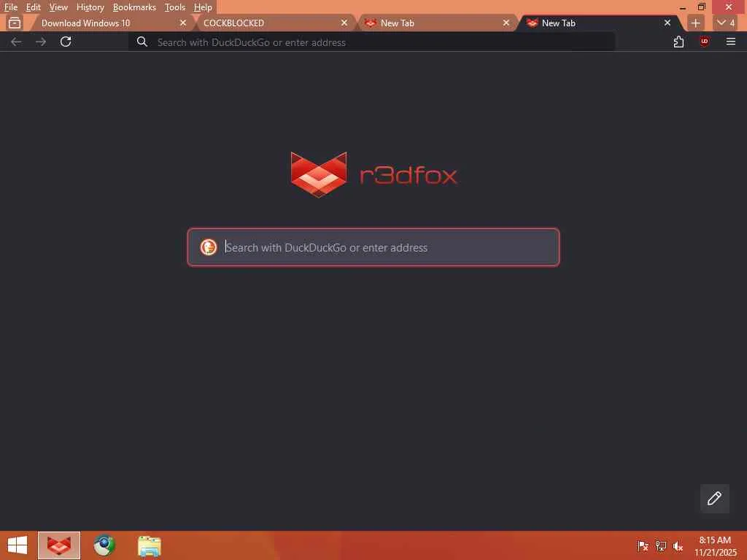747x560 pixels.
Task: Open the Bookmarks menu
Action: pos(134,7)
